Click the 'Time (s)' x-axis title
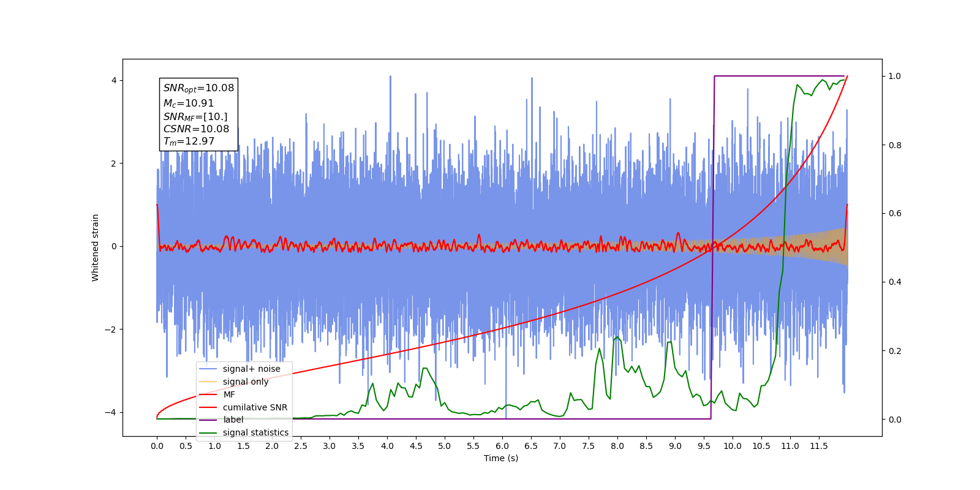Image resolution: width=980 pixels, height=490 pixels. [501, 458]
